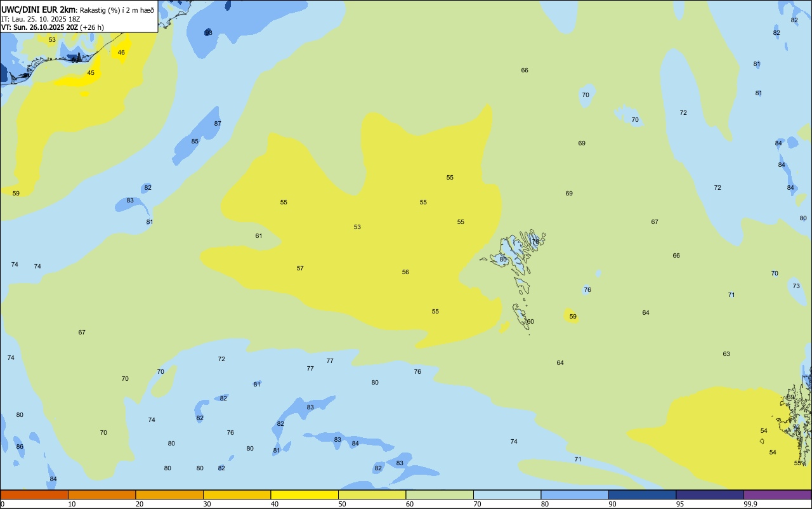The width and height of the screenshot is (812, 509).
Task: Click the "45" humidity value
Action: click(x=91, y=73)
